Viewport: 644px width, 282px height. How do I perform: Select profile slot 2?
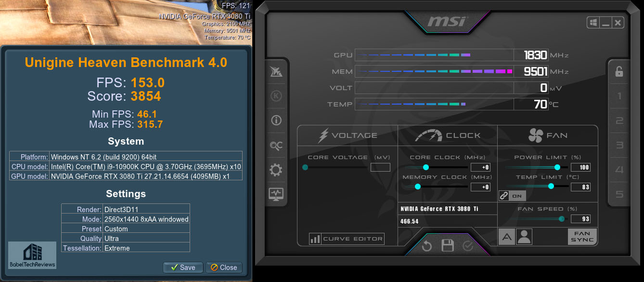point(619,121)
